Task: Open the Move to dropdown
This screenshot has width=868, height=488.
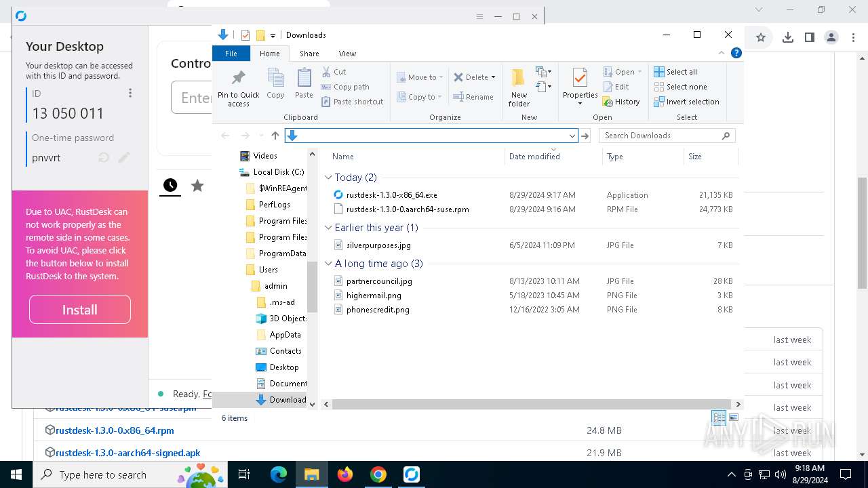Action: tap(420, 77)
